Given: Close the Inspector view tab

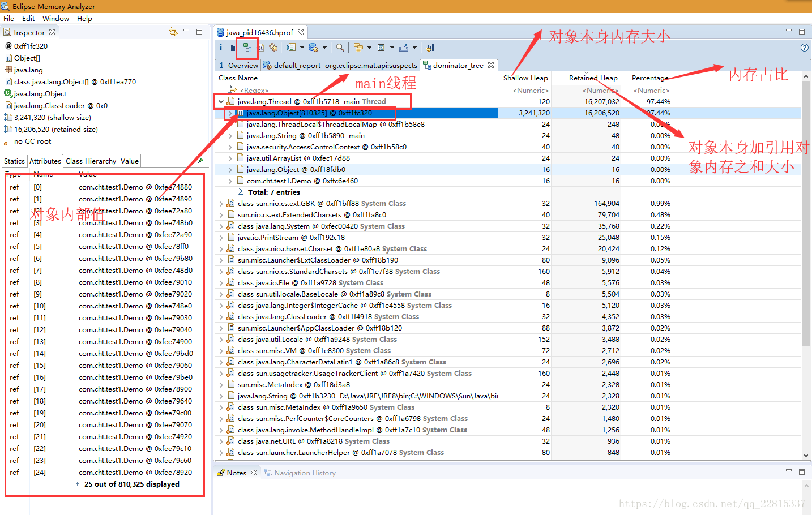Looking at the screenshot, I should [x=52, y=32].
